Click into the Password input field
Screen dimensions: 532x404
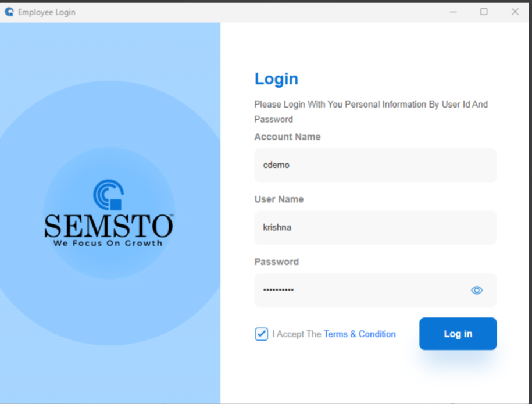click(376, 290)
